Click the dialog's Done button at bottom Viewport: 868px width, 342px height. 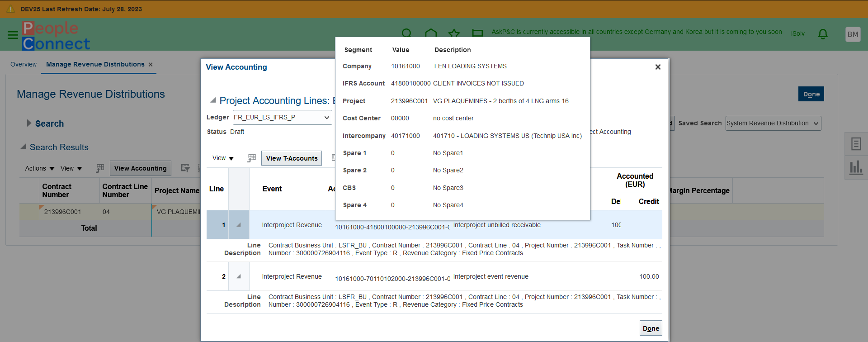(x=651, y=328)
